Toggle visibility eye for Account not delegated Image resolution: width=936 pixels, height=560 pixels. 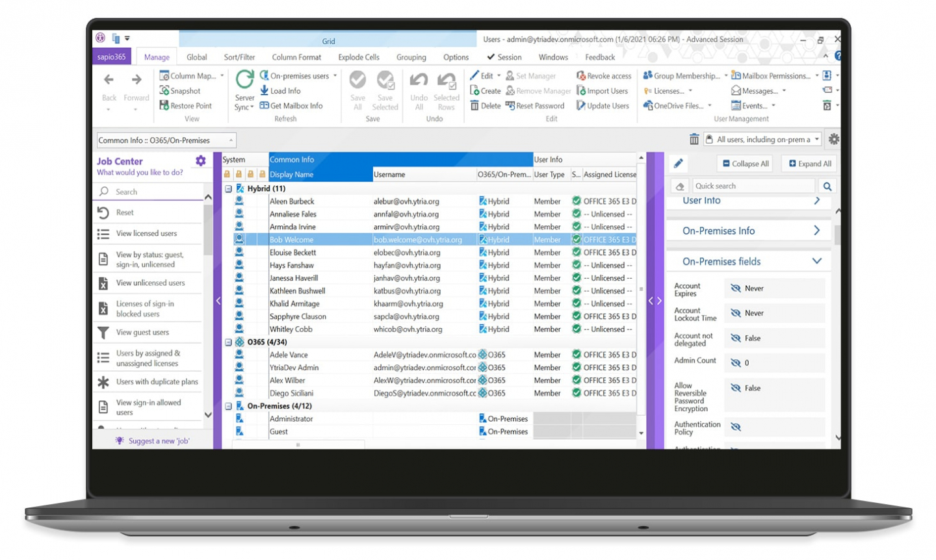[x=736, y=338]
